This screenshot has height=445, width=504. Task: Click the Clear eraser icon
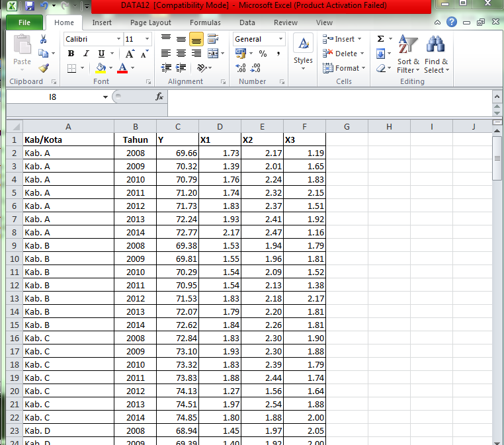[380, 68]
